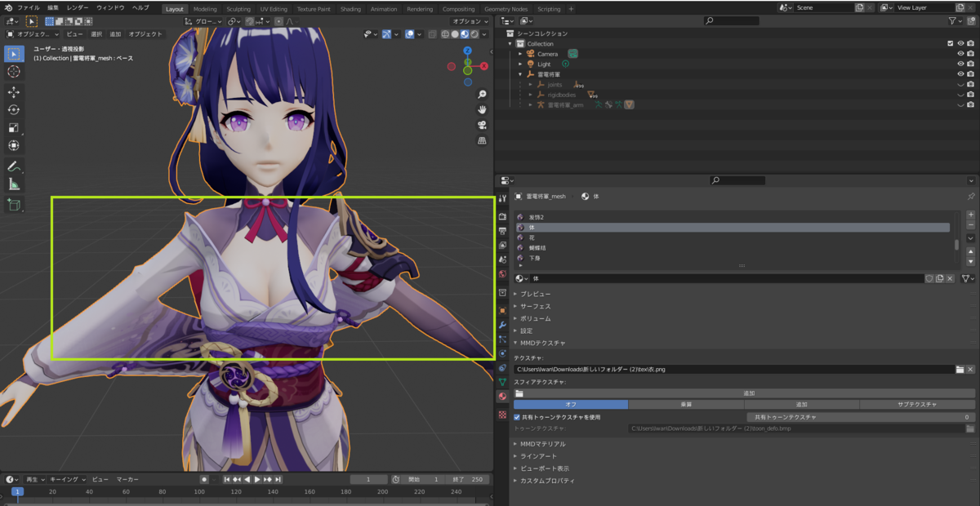Disable render for Camera in outliner
This screenshot has width=980, height=506.
[970, 54]
